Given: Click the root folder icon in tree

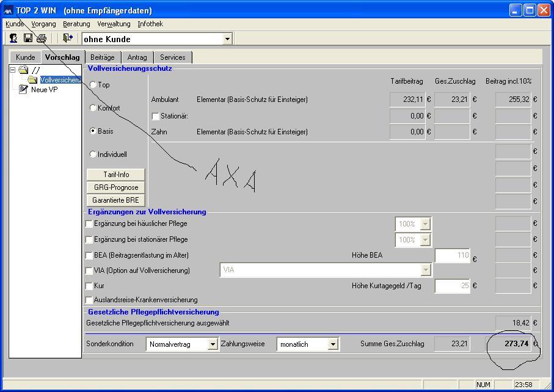Looking at the screenshot, I should tap(23, 70).
